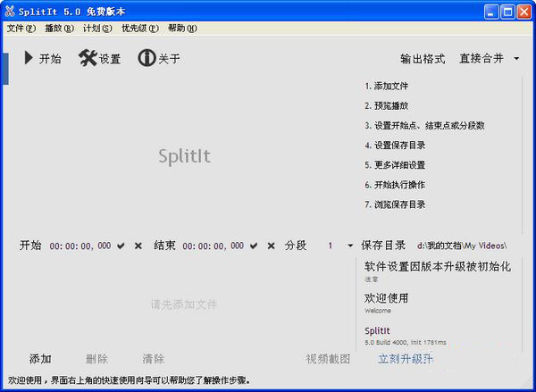536x392 pixels.
Task: Click the 软件设置因版本升级被初始化 message
Action: [x=438, y=267]
